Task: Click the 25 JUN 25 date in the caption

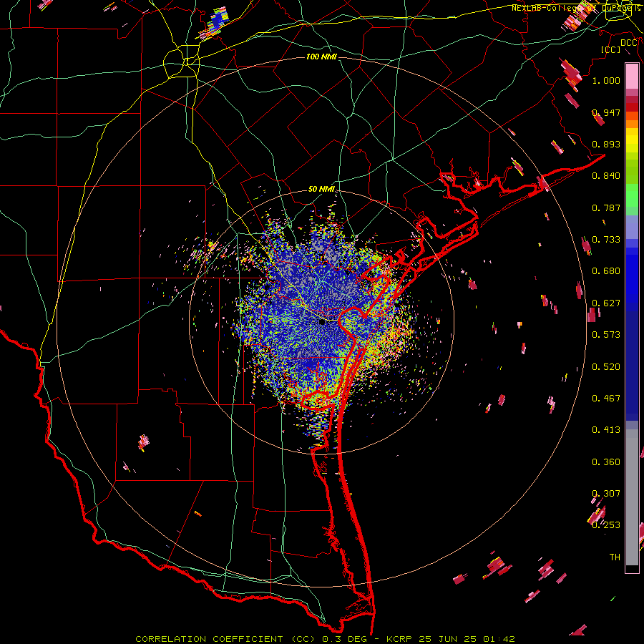Action: [448, 639]
